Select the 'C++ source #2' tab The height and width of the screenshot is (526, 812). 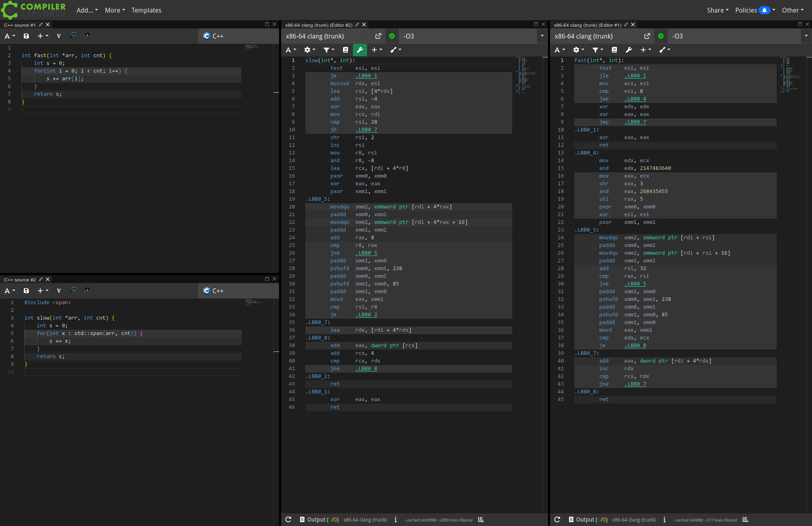tap(20, 279)
